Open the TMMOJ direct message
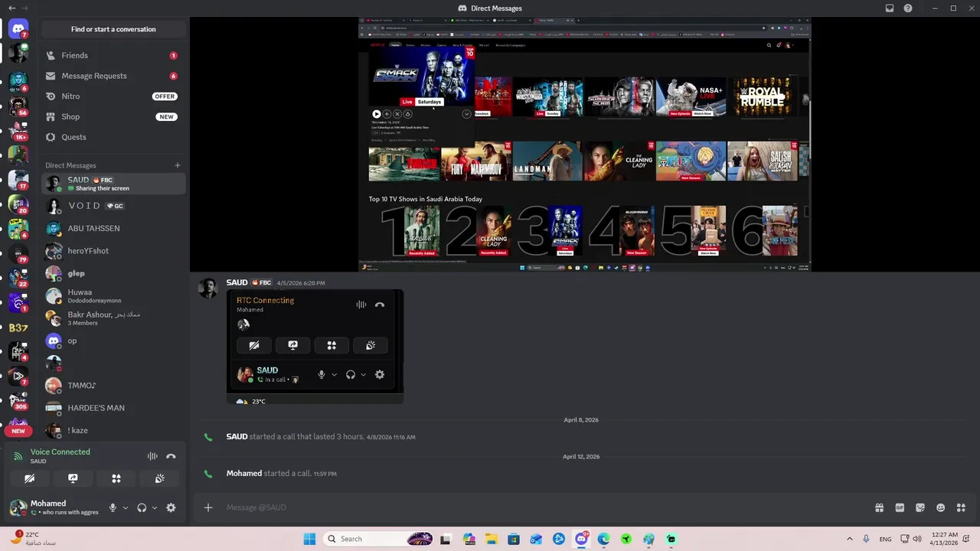The image size is (980, 551). pyautogui.click(x=113, y=386)
